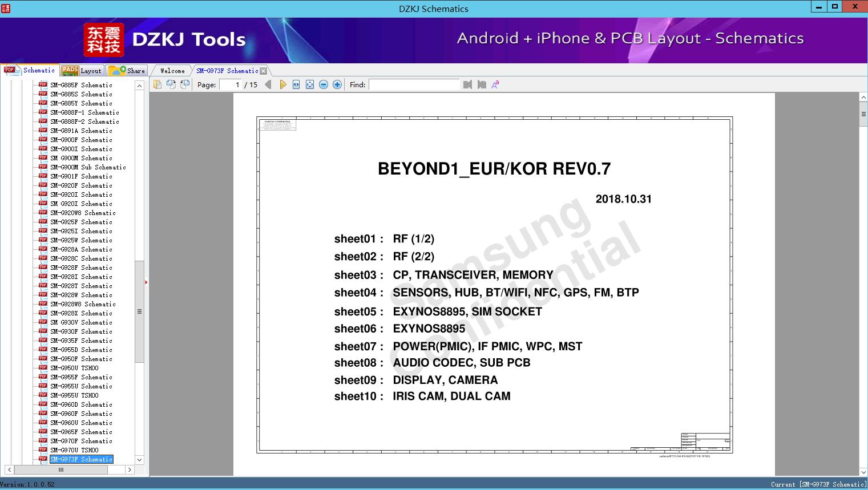Select SM-G900M Sub Schematic

88,167
